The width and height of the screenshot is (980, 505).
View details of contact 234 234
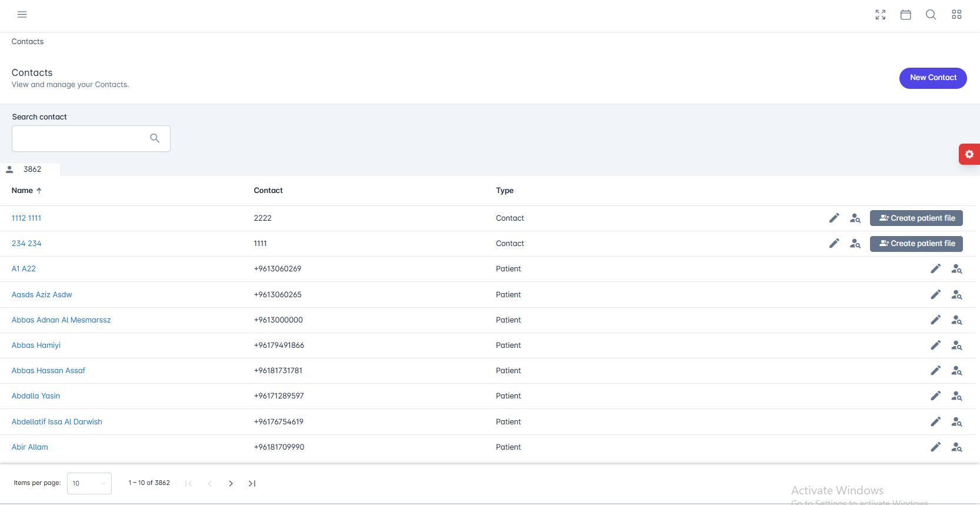[855, 244]
